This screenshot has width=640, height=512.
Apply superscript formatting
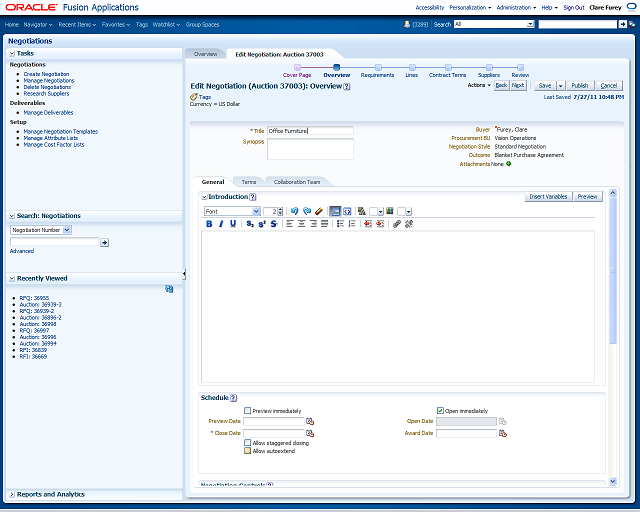pyautogui.click(x=262, y=224)
